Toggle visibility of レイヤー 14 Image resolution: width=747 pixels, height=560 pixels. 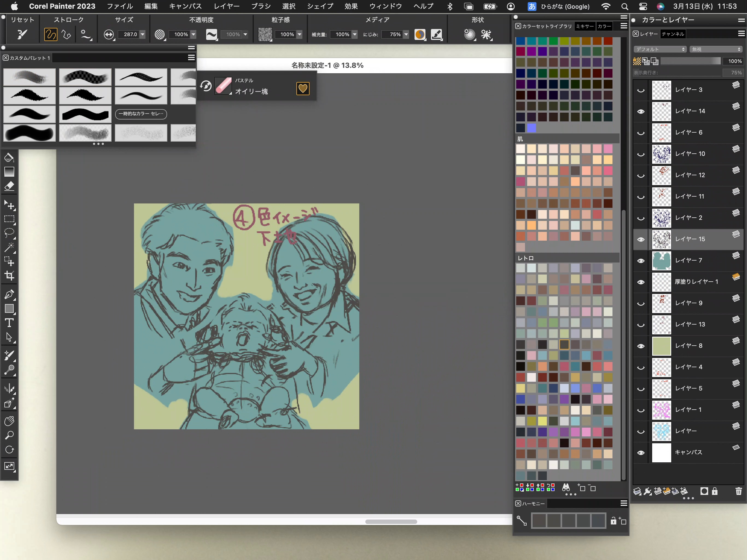(x=641, y=111)
